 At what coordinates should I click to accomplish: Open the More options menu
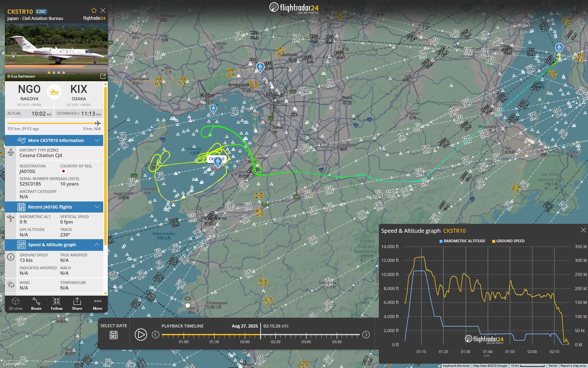click(x=98, y=304)
